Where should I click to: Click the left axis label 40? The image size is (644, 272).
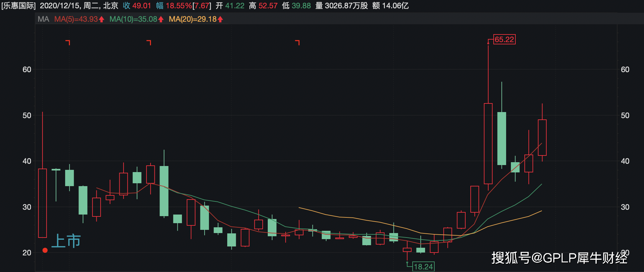click(27, 161)
